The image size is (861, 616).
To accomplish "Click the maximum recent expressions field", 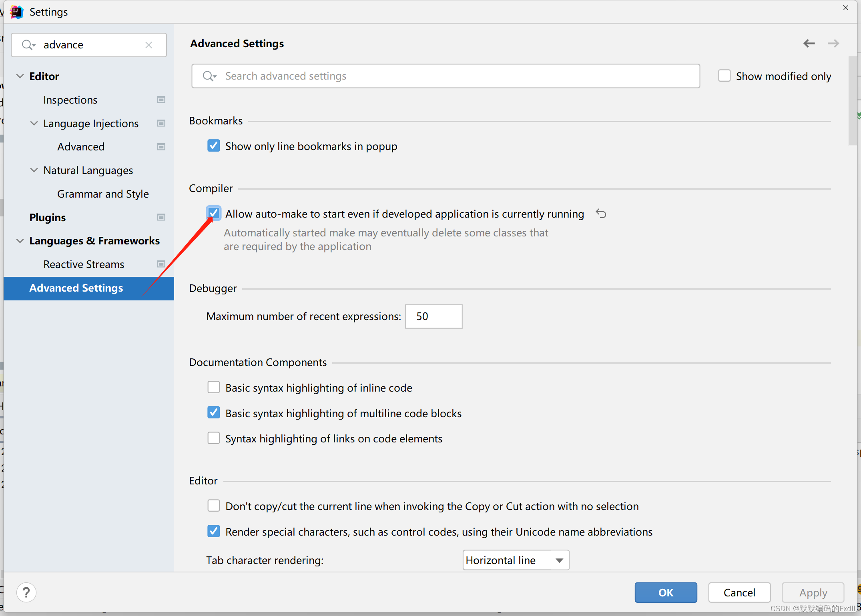I will coord(434,316).
